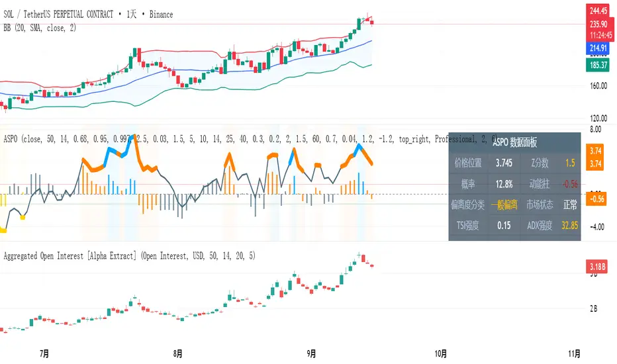Select the red 3.18B open interest label
Image resolution: width=617 pixels, height=364 pixels.
[x=597, y=267]
